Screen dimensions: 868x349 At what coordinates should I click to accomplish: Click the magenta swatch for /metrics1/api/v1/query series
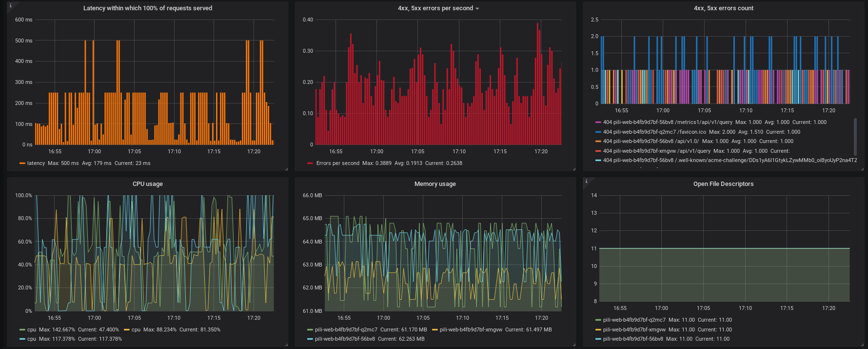(x=598, y=123)
